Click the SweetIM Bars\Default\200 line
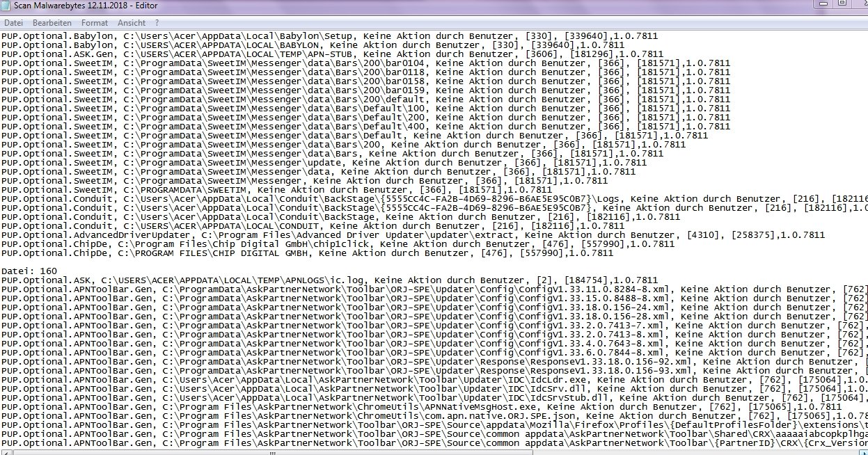The width and height of the screenshot is (868, 455). click(365, 117)
